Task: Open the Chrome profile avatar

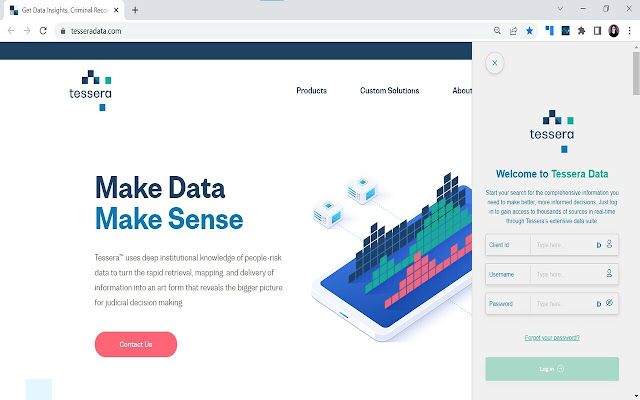Action: pyautogui.click(x=613, y=31)
